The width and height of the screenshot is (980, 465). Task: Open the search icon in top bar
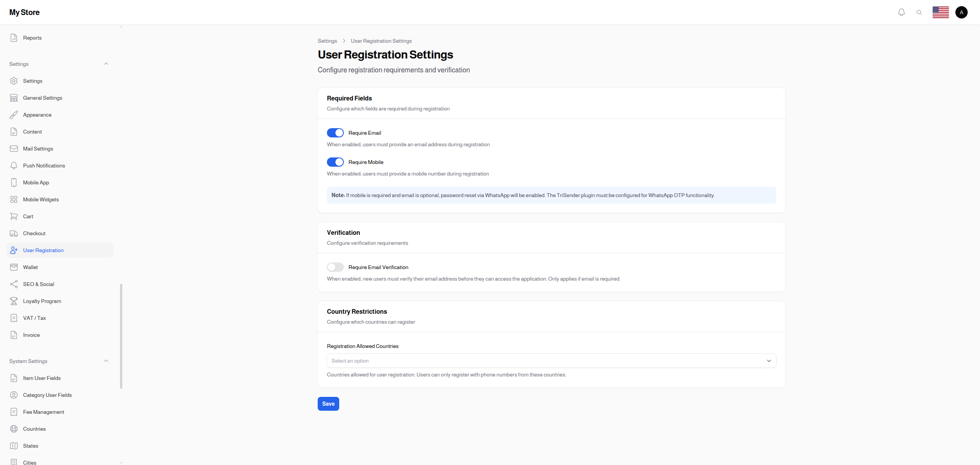click(x=919, y=12)
